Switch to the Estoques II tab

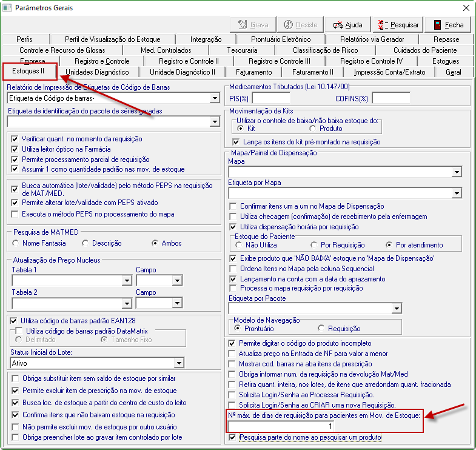click(x=28, y=71)
